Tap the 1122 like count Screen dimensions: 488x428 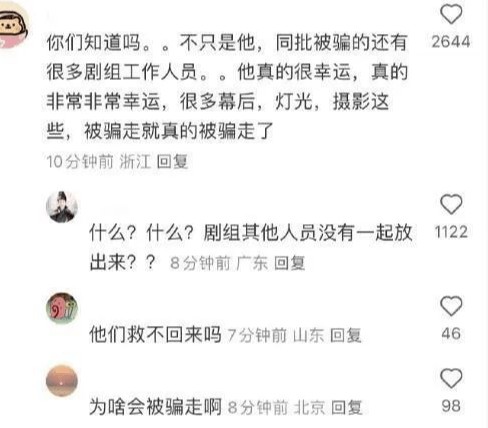[x=451, y=232]
